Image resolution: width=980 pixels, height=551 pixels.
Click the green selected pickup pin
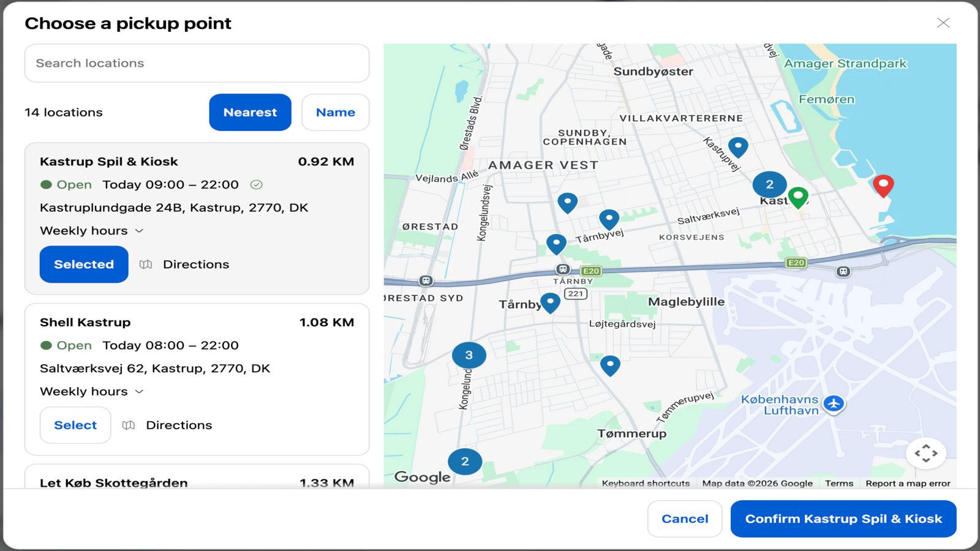798,197
